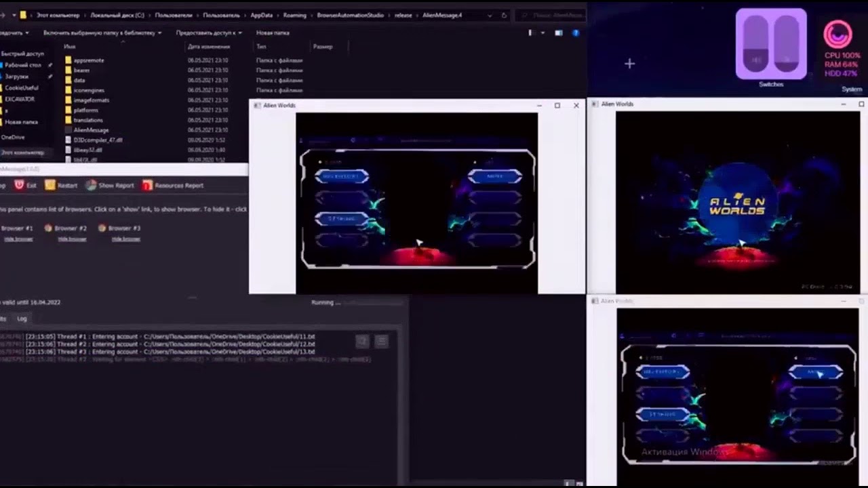
Task: Select EXCAVATOR in Quick access
Action: 19,99
